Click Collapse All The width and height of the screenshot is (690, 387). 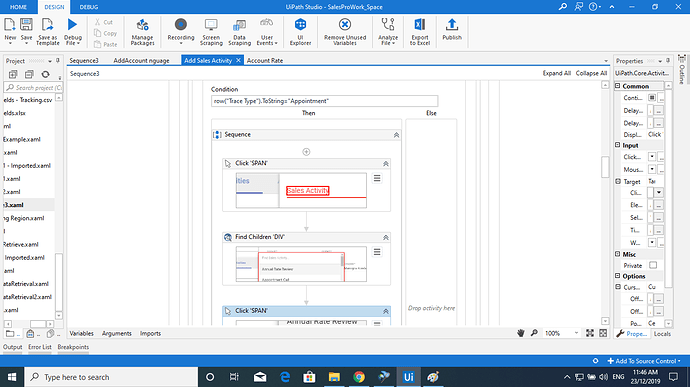point(591,73)
